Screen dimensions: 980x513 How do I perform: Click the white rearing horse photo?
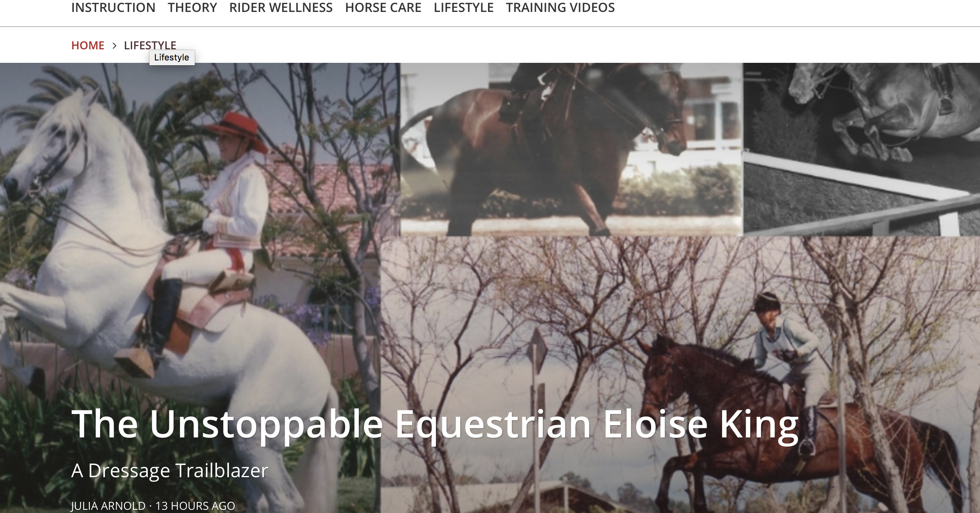tap(191, 286)
